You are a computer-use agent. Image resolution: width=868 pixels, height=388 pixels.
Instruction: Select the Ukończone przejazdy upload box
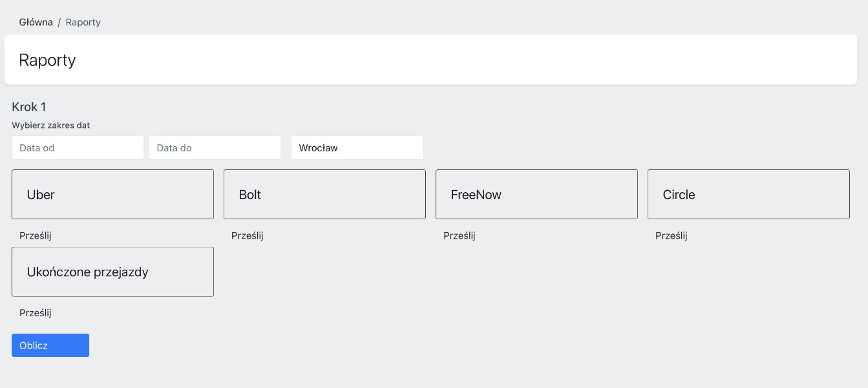112,272
